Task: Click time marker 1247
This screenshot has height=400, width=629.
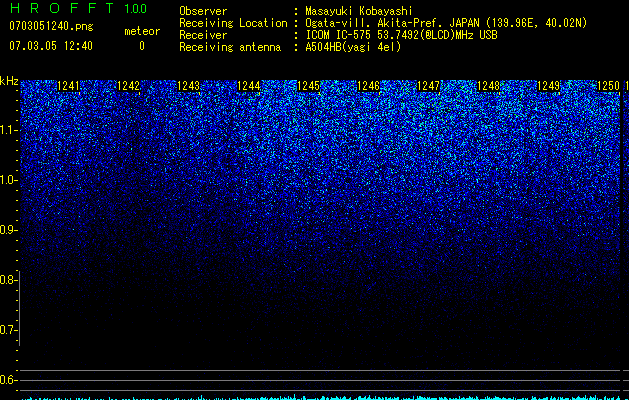Action: pos(428,86)
